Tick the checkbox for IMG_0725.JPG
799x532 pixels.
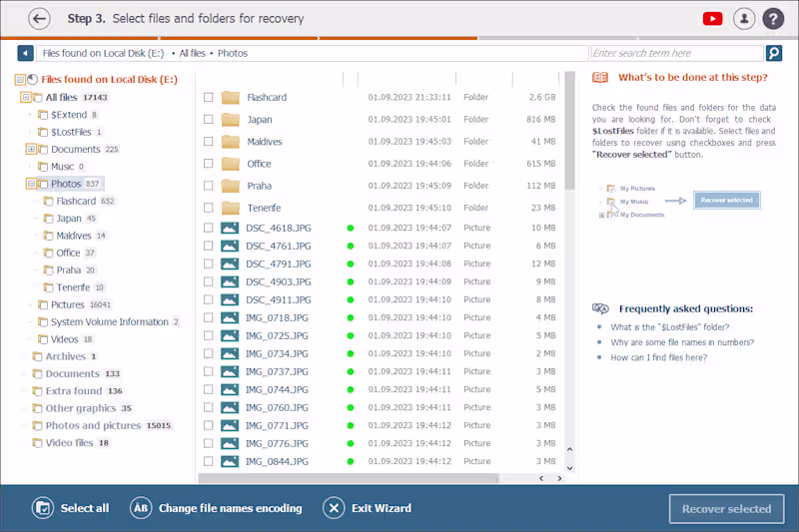(x=209, y=335)
